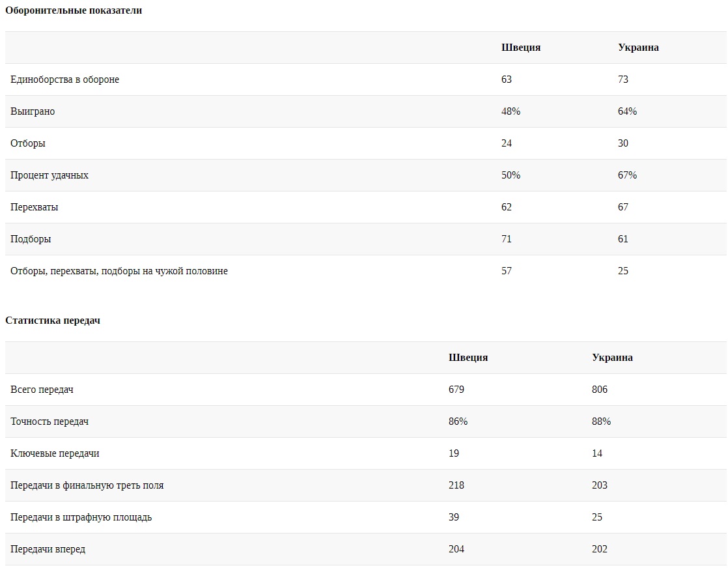Select the 'Ключевые передачи' row label
Image resolution: width=728 pixels, height=570 pixels.
[55, 453]
